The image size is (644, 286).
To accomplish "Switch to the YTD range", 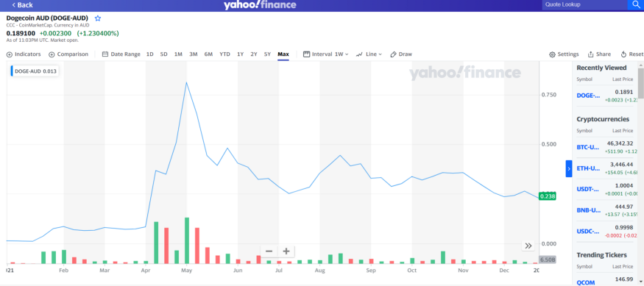I will coord(224,54).
